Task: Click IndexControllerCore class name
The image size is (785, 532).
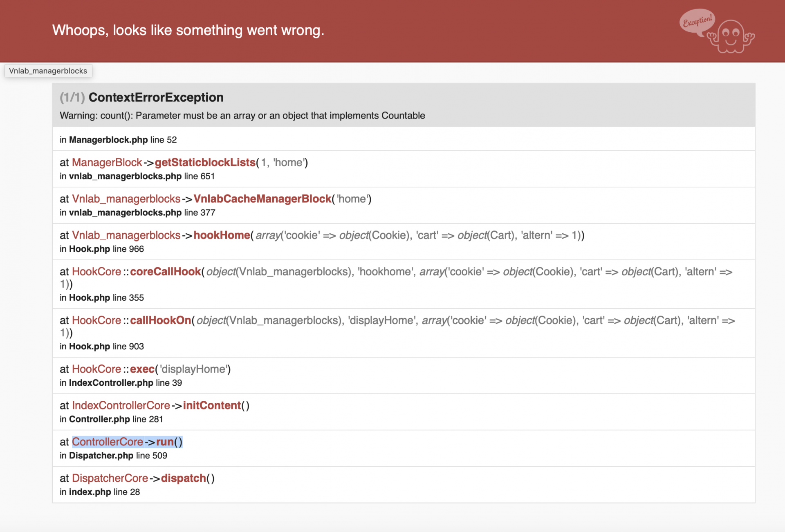Action: [121, 405]
